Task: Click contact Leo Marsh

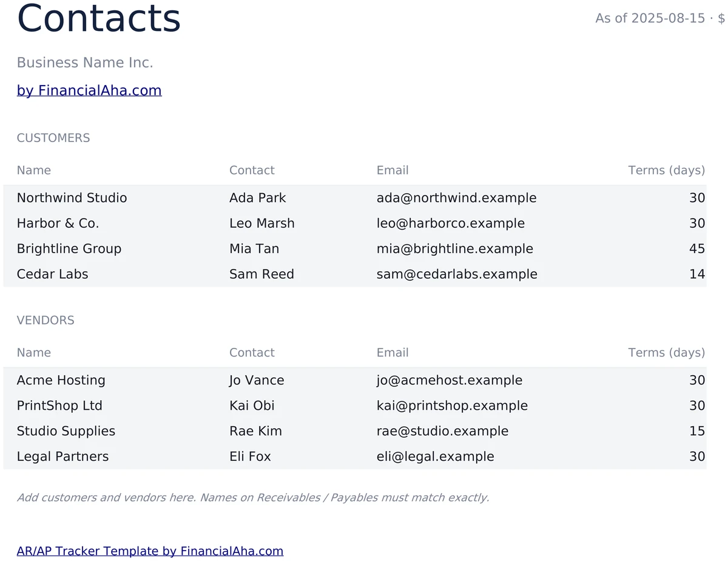Action: 262,223
